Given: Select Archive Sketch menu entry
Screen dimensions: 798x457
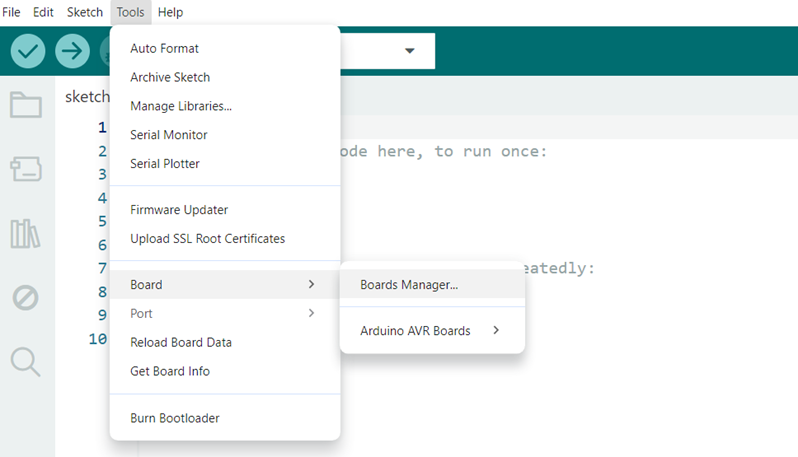Looking at the screenshot, I should (225, 77).
